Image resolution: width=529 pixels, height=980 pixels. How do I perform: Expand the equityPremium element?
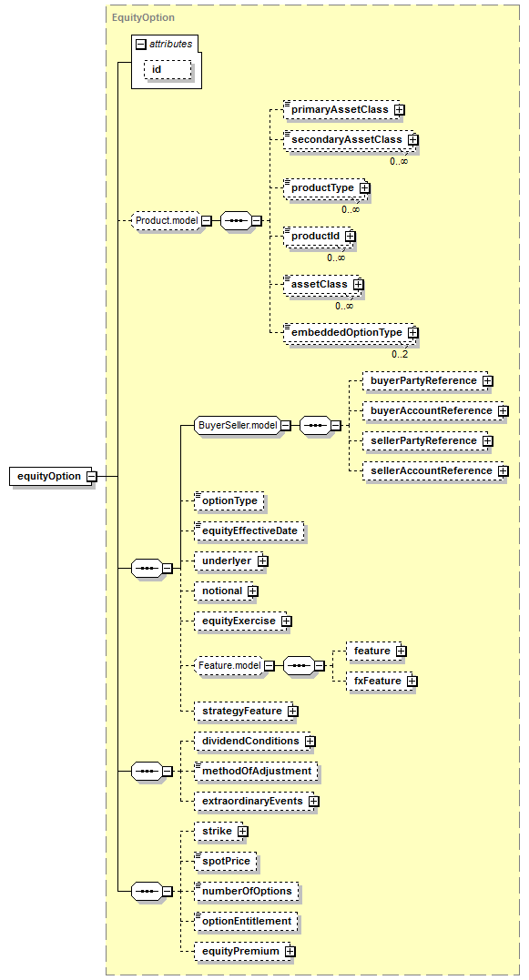click(x=290, y=951)
